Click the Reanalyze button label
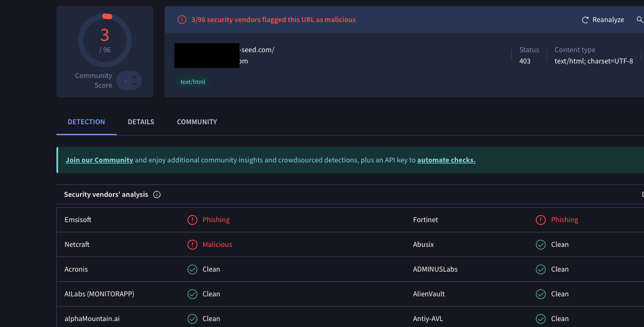 click(608, 20)
